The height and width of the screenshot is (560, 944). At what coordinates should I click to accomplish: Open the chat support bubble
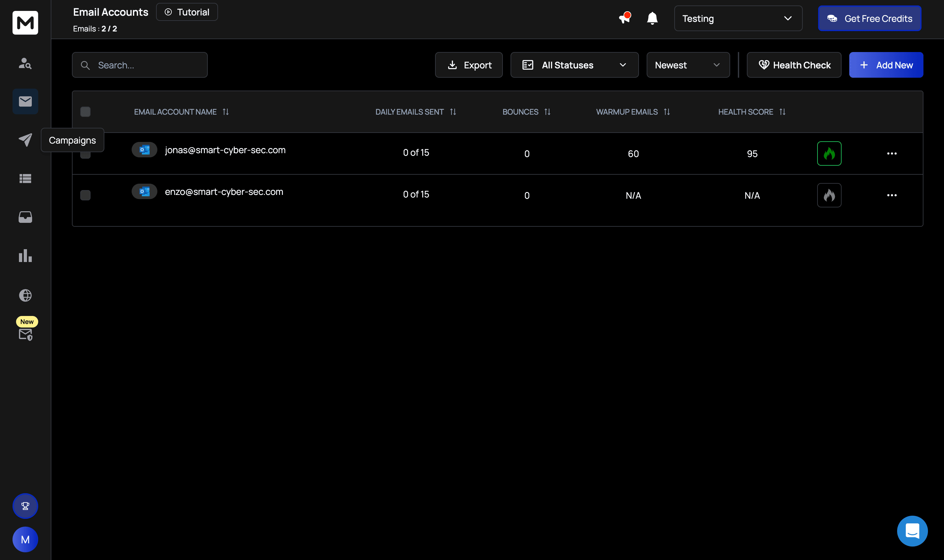912,531
